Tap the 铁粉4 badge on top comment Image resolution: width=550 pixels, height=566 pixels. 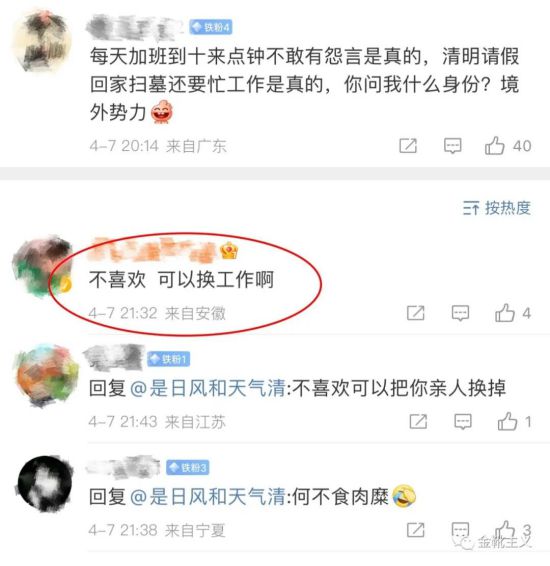click(211, 27)
